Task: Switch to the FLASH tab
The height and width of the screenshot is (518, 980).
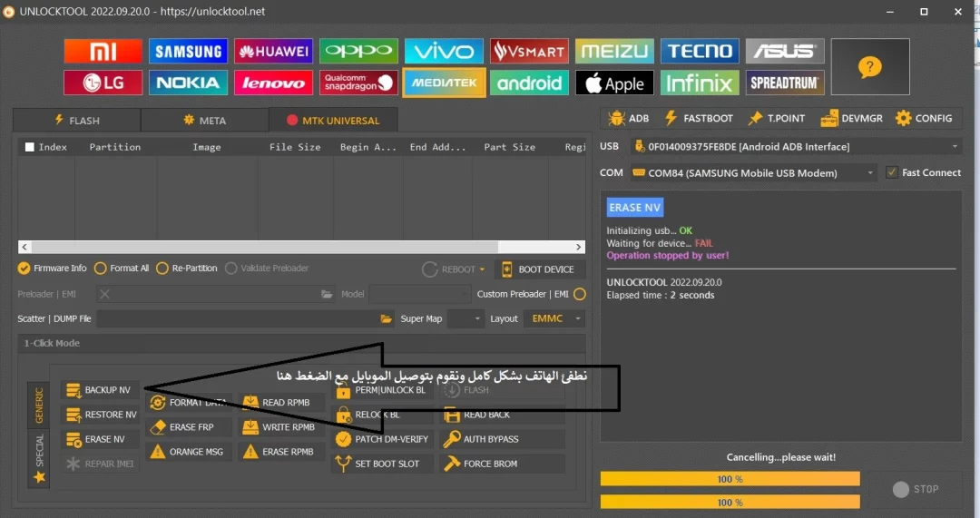Action: coord(76,120)
